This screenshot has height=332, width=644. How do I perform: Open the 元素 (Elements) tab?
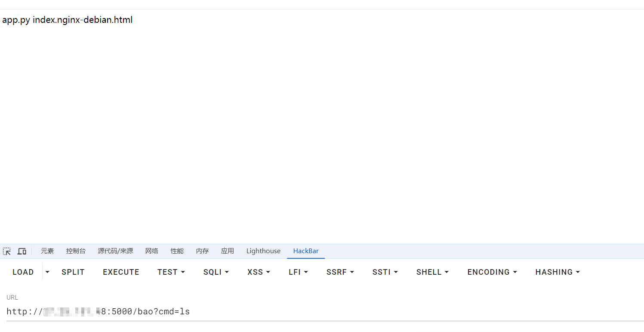point(47,251)
